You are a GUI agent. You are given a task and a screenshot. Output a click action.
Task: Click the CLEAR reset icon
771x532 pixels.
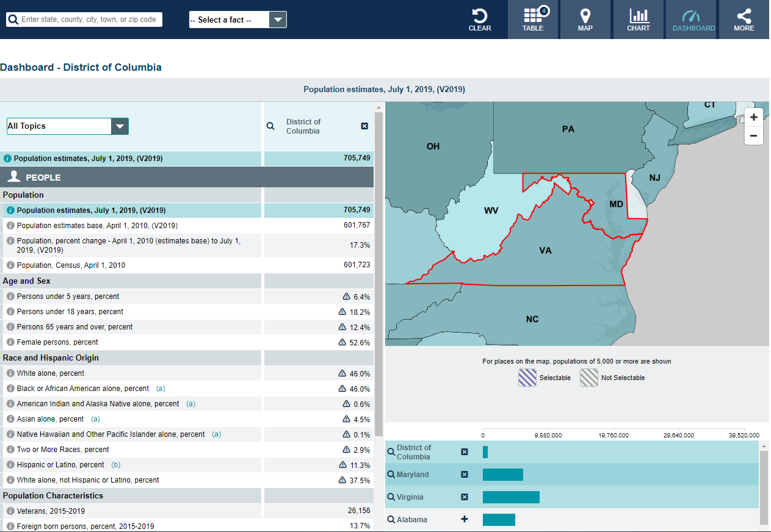[480, 20]
